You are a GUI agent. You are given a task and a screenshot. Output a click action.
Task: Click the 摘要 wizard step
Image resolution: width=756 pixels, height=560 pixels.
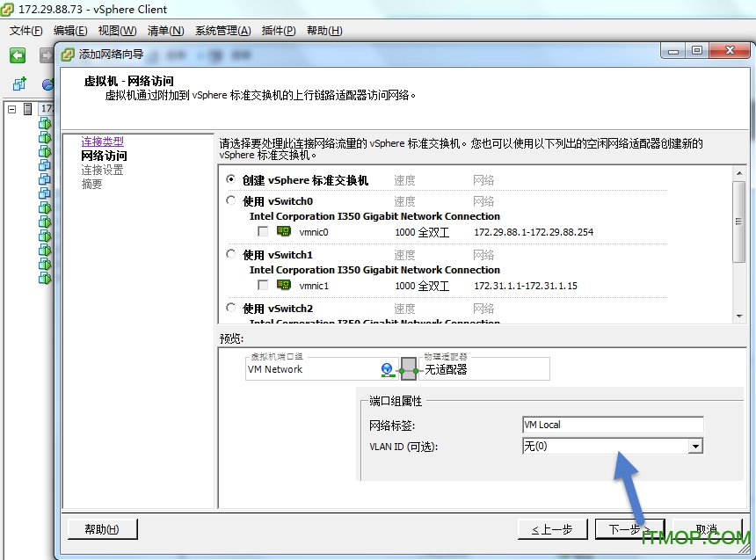tap(91, 184)
